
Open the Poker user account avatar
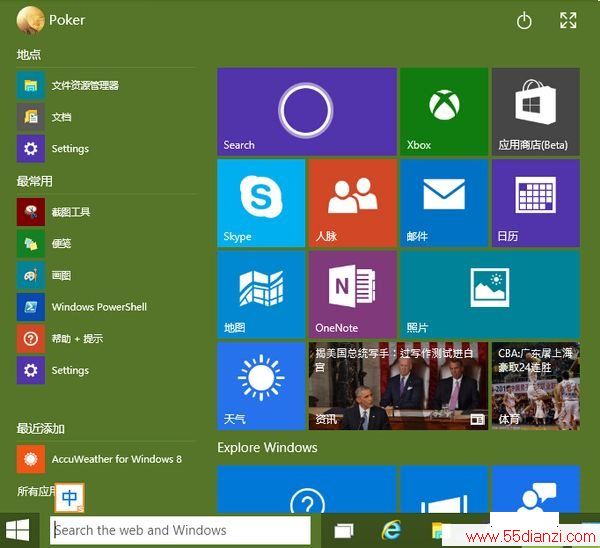[31, 20]
